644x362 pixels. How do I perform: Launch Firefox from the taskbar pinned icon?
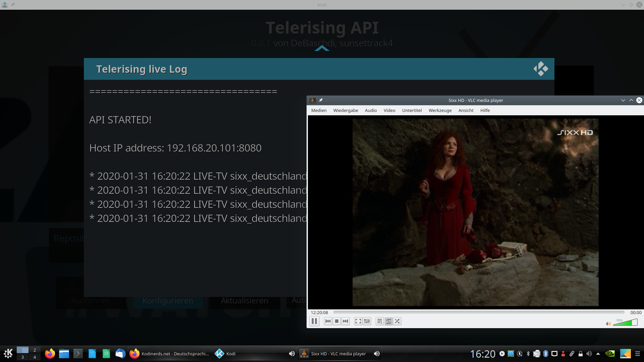50,354
